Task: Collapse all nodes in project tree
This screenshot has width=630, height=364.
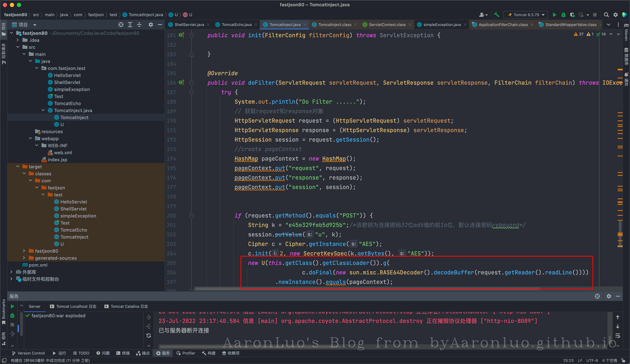Action: tap(139, 24)
